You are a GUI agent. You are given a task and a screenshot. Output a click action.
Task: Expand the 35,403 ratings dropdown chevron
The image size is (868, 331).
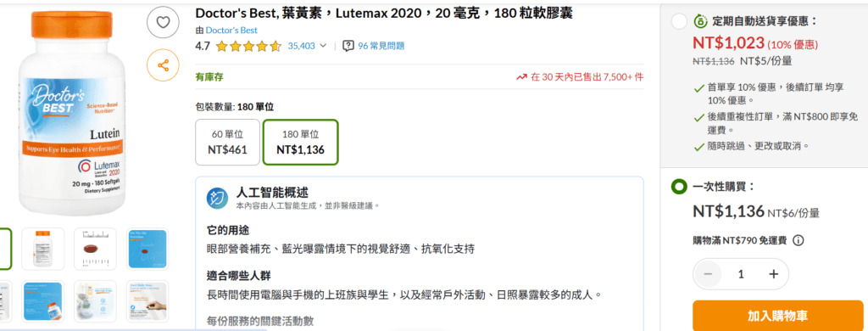(323, 46)
